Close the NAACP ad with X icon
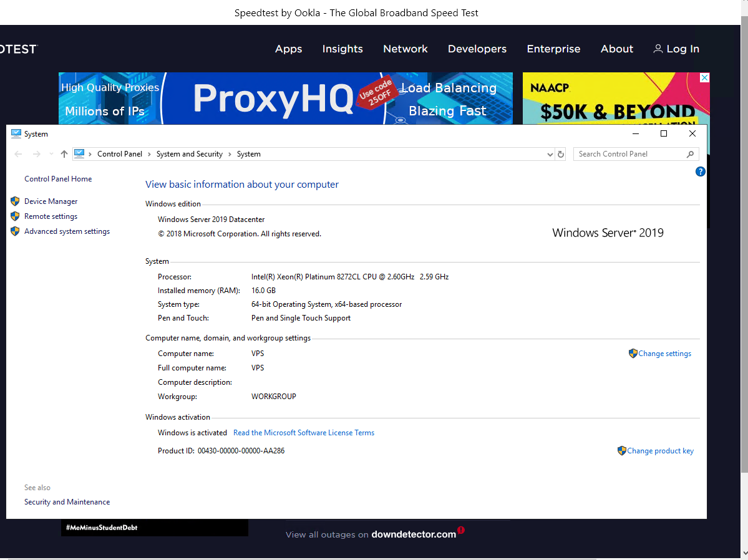 point(704,78)
